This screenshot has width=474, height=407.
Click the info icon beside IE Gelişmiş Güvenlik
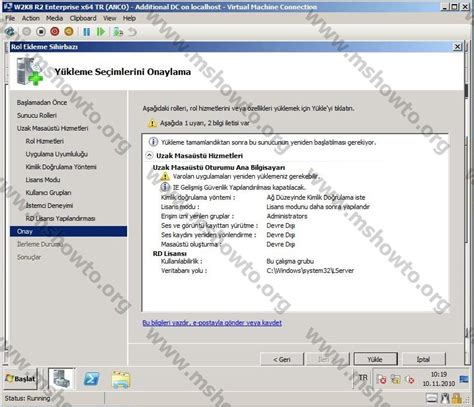point(165,187)
